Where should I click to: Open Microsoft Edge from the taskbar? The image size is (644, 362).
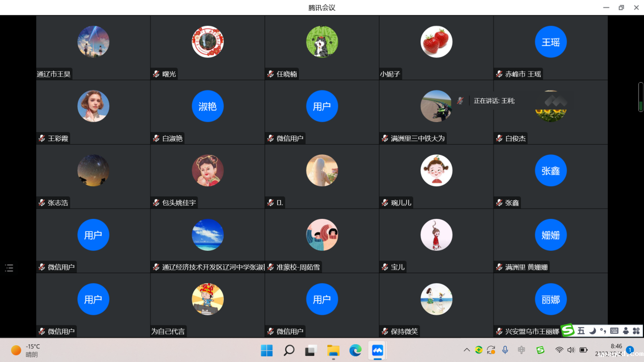(355, 350)
